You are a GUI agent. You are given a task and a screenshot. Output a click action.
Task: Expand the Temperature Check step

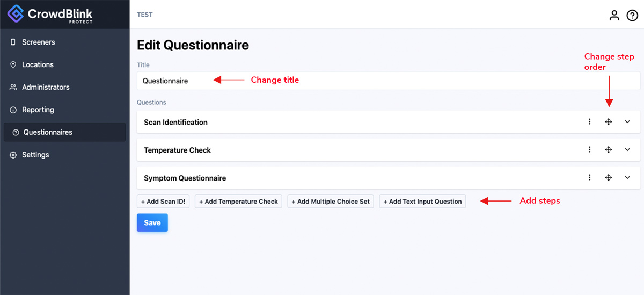pos(627,150)
